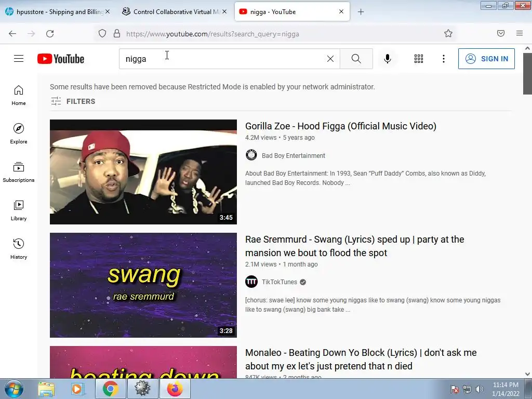The width and height of the screenshot is (532, 399).
Task: Go to Home in the sidebar
Action: (x=19, y=96)
